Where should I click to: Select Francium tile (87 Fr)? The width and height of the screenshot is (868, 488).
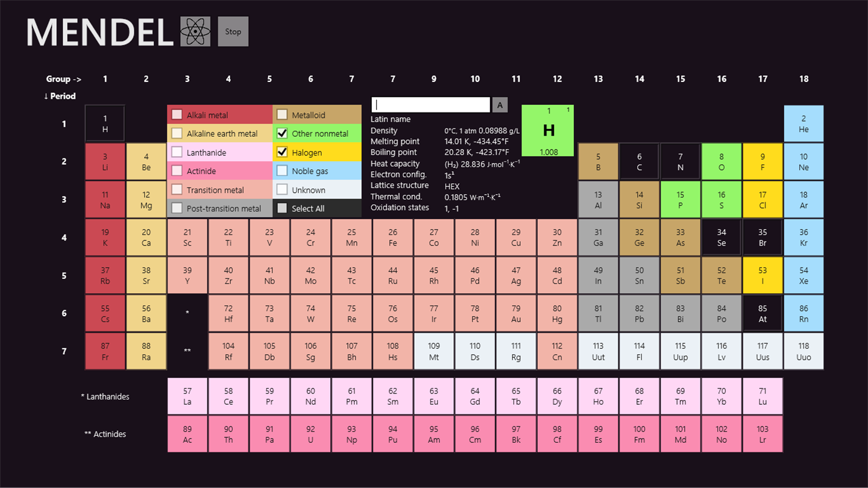pos(105,351)
